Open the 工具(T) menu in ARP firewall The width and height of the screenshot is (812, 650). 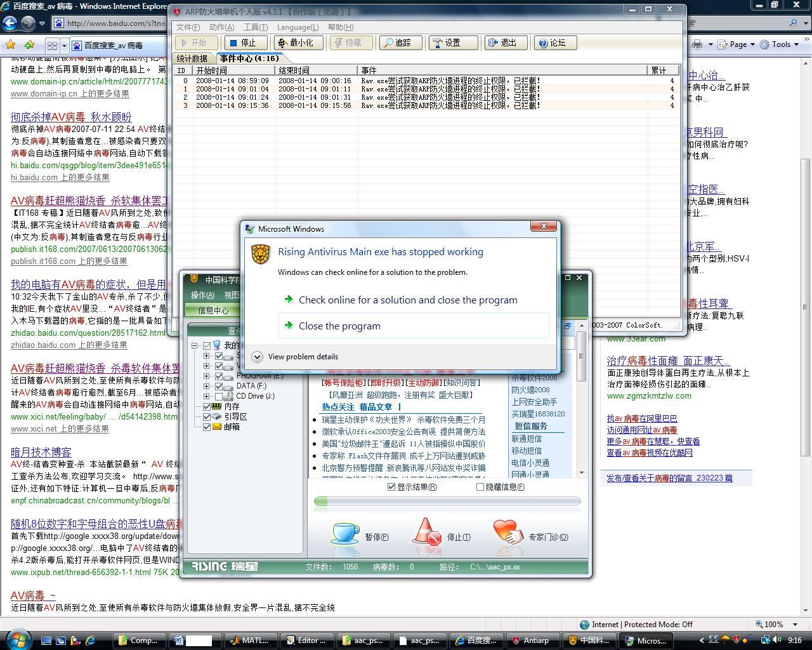coord(255,27)
